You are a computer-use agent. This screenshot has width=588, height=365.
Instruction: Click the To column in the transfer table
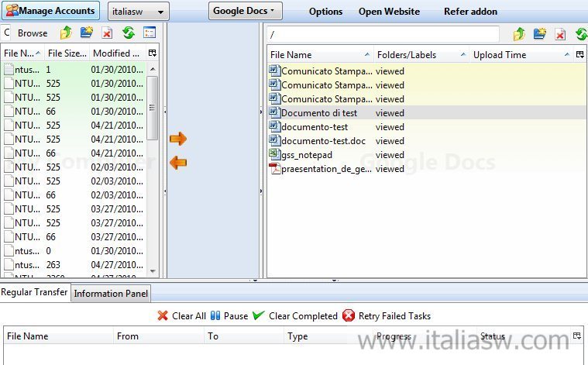244,336
